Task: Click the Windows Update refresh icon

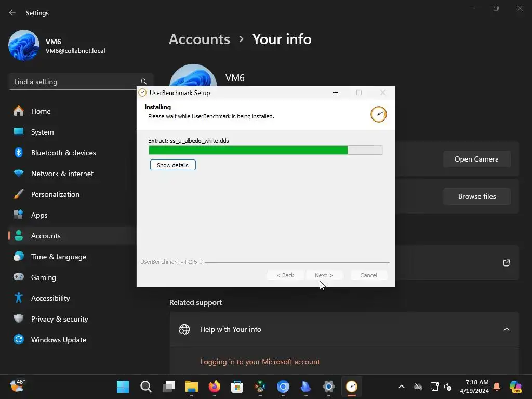Action: click(x=19, y=339)
